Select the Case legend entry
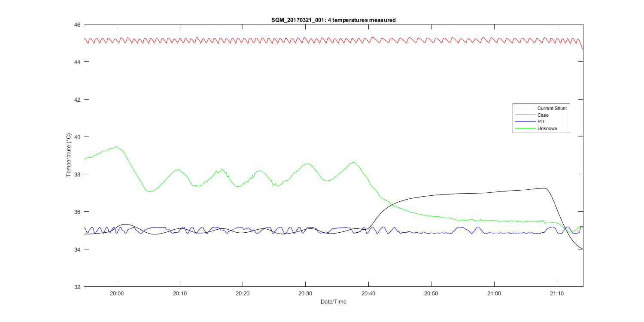The width and height of the screenshot is (644, 322). pyautogui.click(x=543, y=115)
